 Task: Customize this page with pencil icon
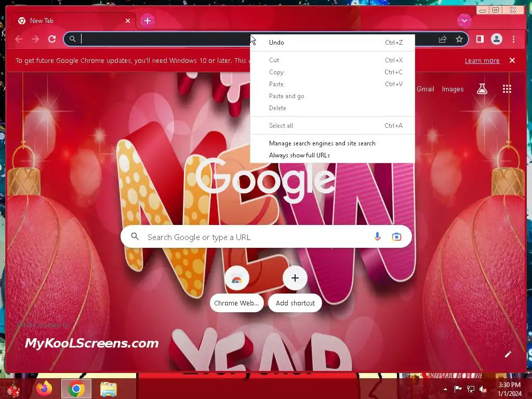click(508, 354)
